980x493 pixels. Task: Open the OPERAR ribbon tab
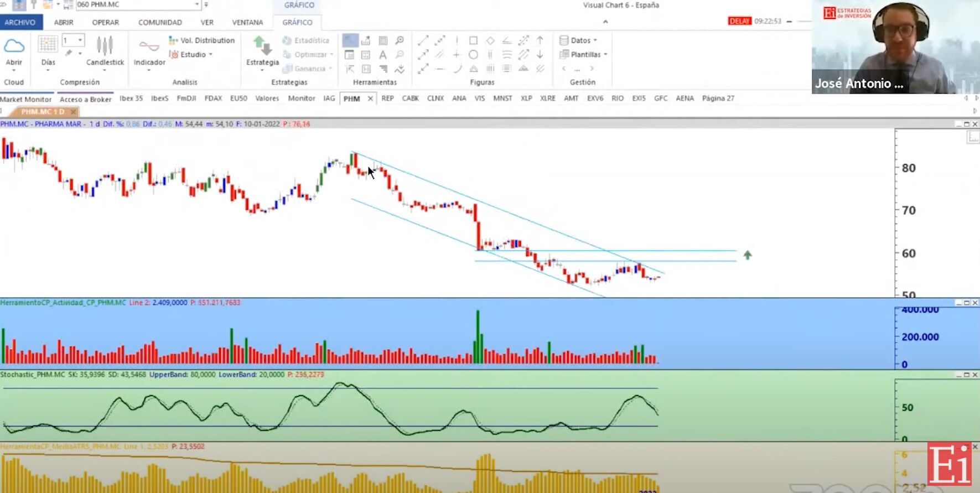point(106,22)
